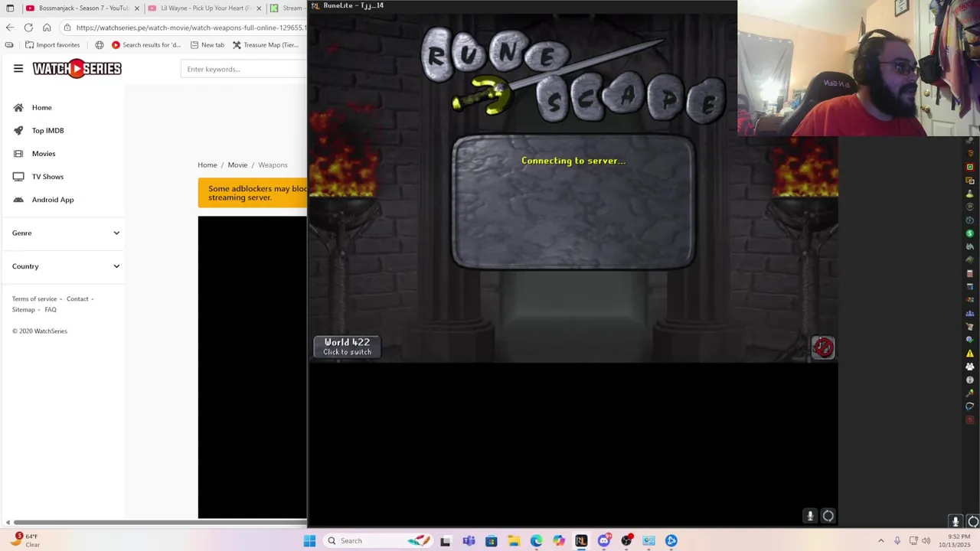Open the browser home page
The width and height of the screenshot is (980, 551).
click(47, 28)
